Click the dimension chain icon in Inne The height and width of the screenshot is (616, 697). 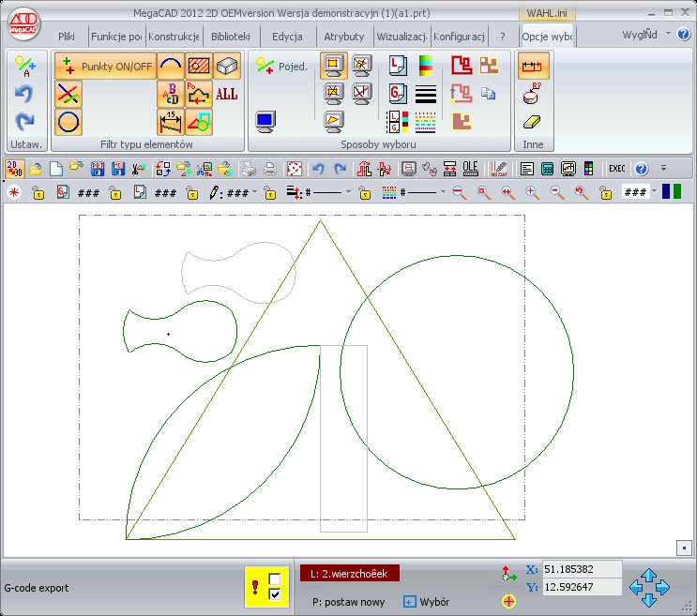point(532,67)
